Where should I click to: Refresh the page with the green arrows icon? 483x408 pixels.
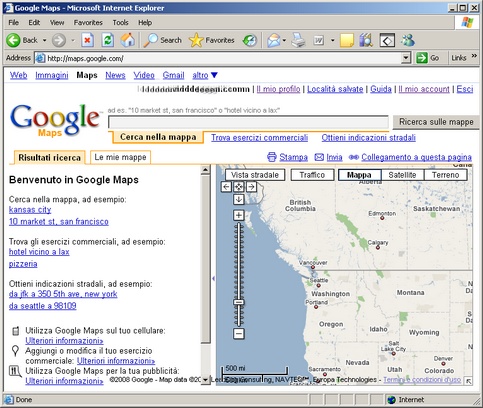coord(108,40)
